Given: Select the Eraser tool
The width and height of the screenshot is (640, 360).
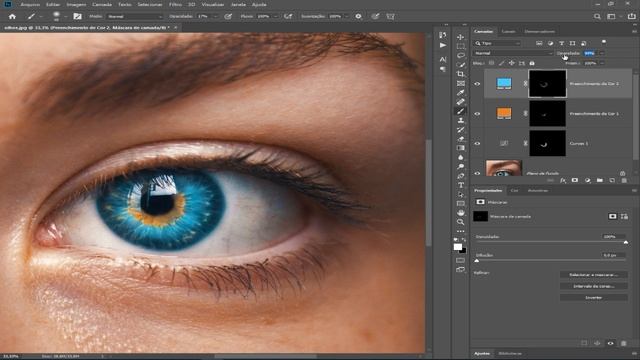Looking at the screenshot, I should tap(460, 139).
